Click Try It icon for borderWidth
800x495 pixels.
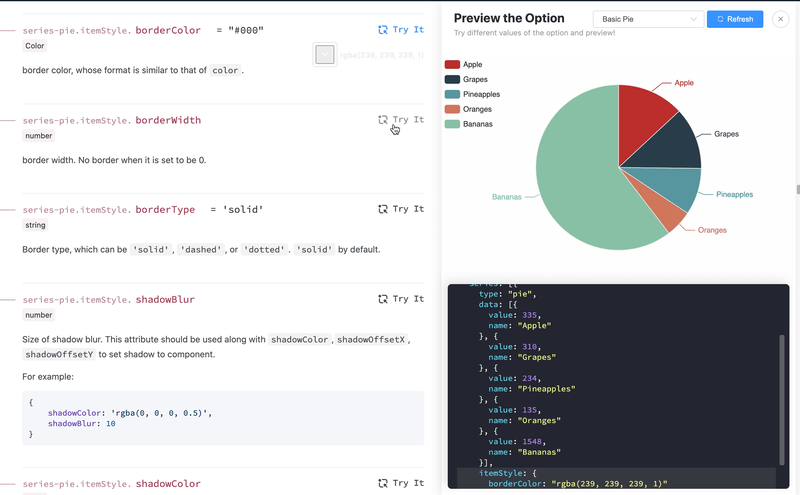pyautogui.click(x=383, y=119)
